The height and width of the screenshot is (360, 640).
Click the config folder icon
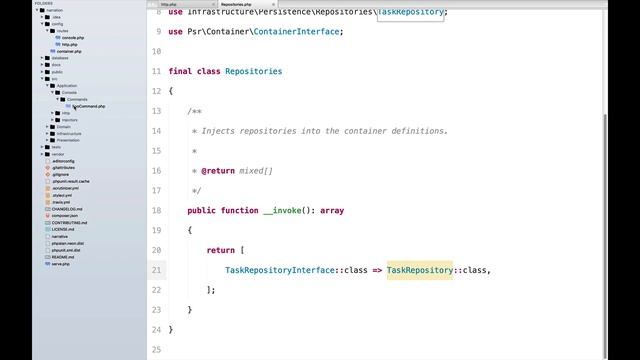[x=47, y=24]
